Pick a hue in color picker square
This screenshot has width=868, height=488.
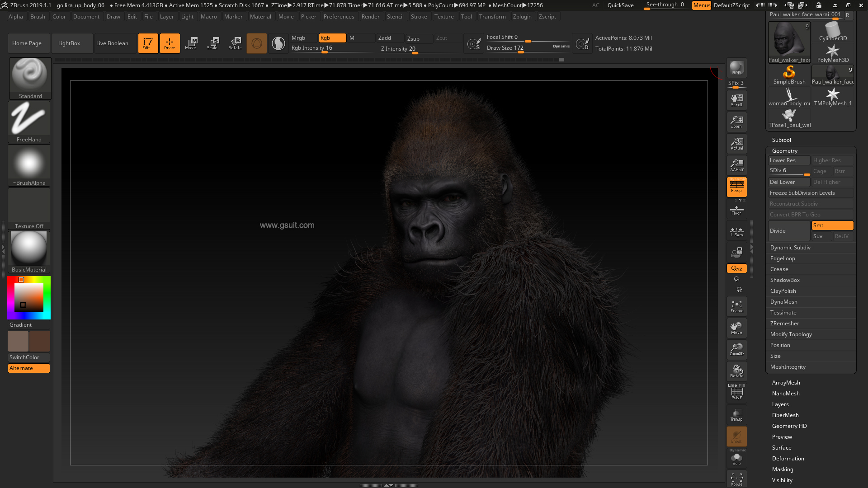click(x=29, y=298)
